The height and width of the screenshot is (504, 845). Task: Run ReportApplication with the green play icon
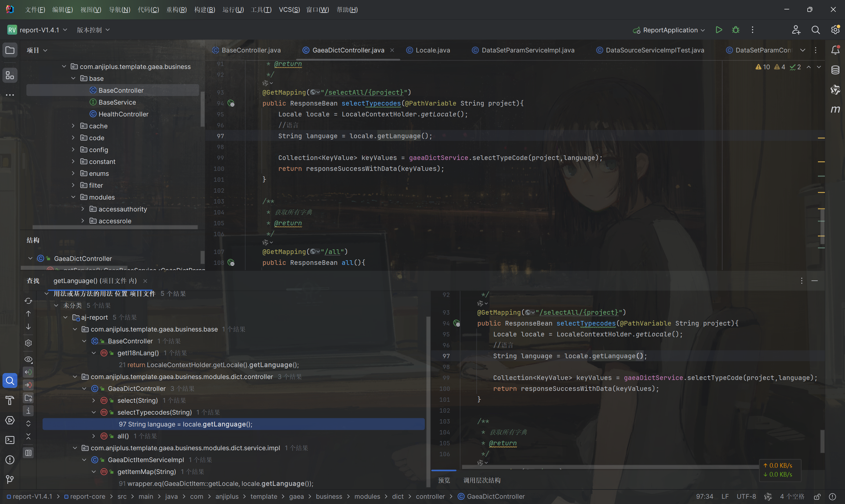pyautogui.click(x=719, y=30)
